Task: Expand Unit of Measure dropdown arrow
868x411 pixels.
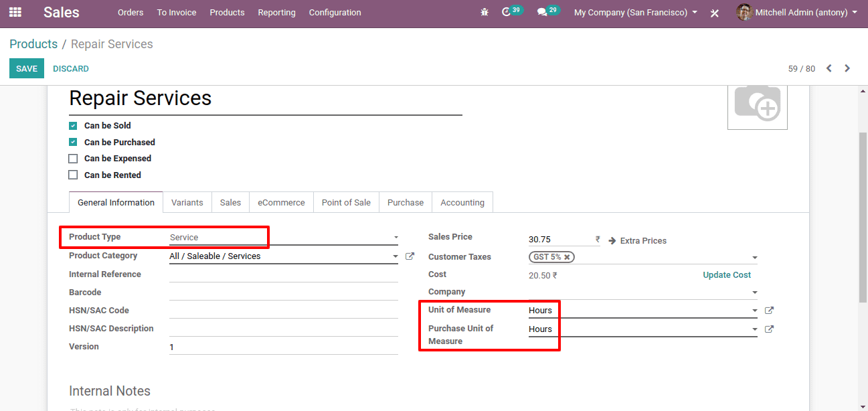Action: coord(754,311)
